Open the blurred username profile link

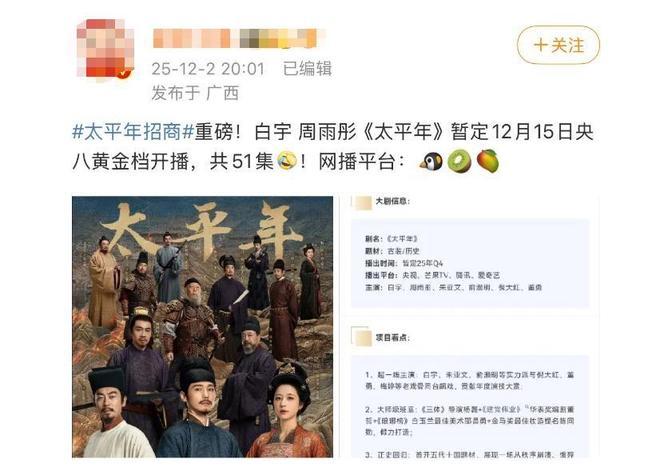pos(239,38)
